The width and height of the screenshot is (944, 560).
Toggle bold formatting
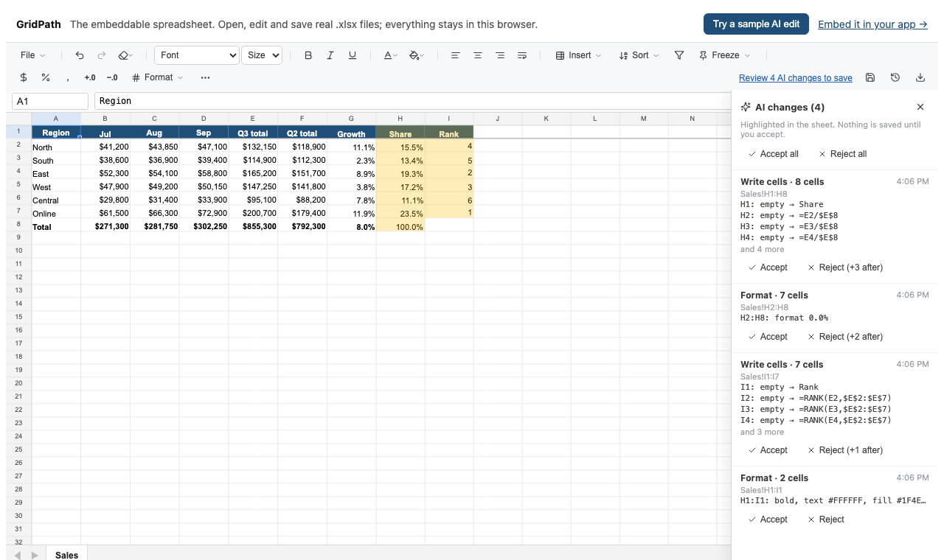pyautogui.click(x=308, y=55)
